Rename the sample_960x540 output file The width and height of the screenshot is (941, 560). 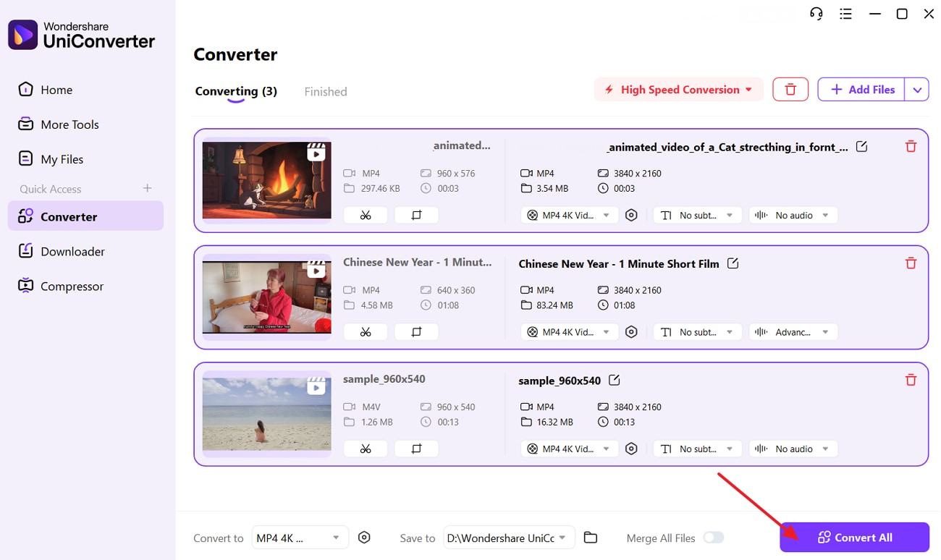(x=614, y=380)
